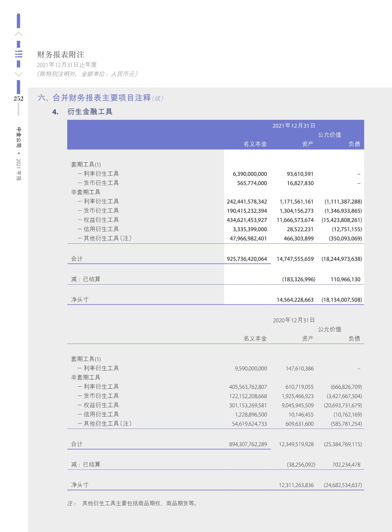The image size is (392, 532).
Task: Click the net position liability value (24,682,534,637)
Action: coord(343,485)
